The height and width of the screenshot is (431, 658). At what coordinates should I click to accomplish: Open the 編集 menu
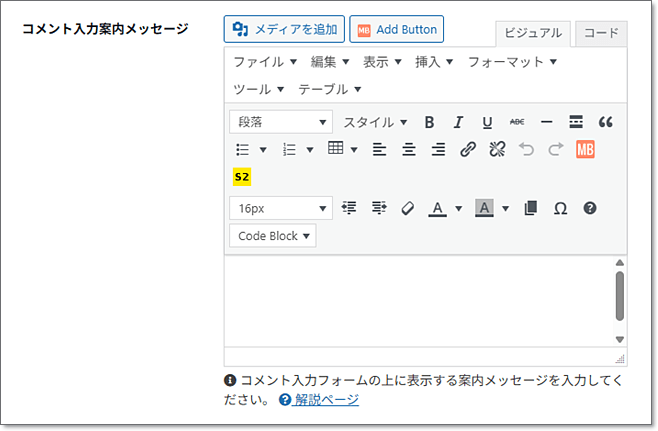[x=330, y=62]
